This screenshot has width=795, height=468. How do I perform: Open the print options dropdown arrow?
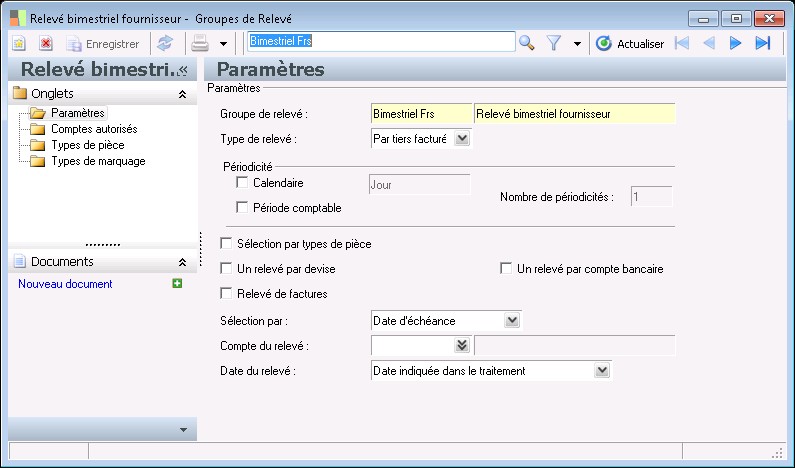click(223, 44)
